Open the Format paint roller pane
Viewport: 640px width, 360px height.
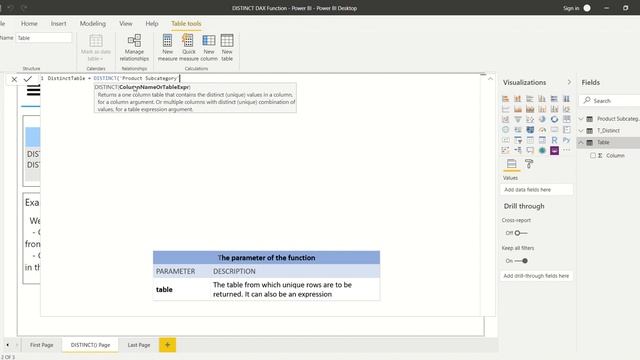(529, 164)
